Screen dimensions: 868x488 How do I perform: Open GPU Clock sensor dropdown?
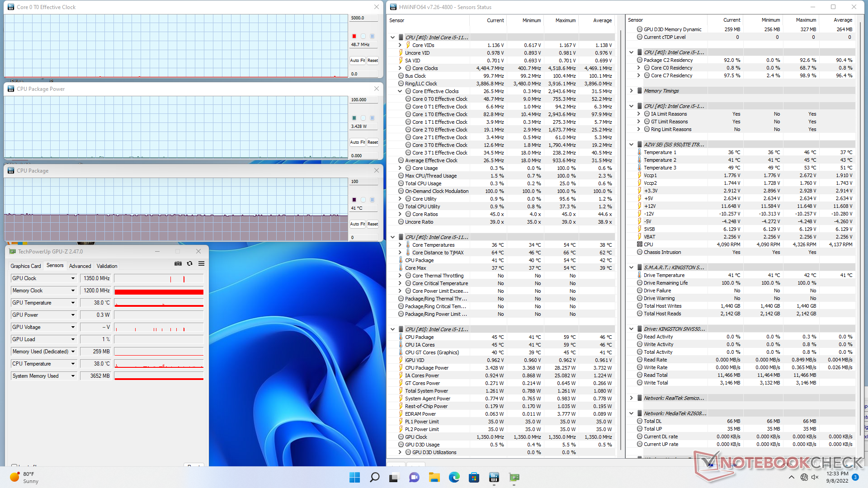click(73, 278)
